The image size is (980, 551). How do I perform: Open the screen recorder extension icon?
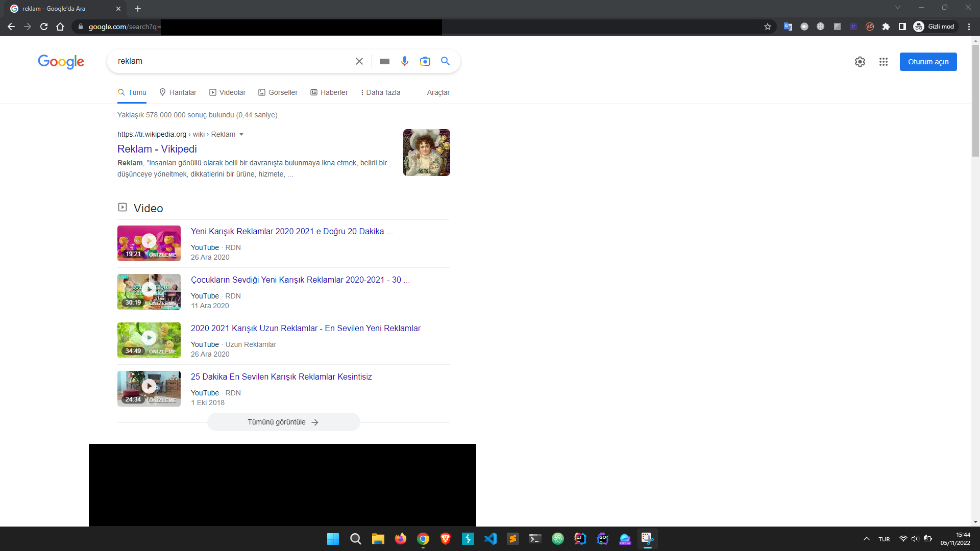(804, 27)
